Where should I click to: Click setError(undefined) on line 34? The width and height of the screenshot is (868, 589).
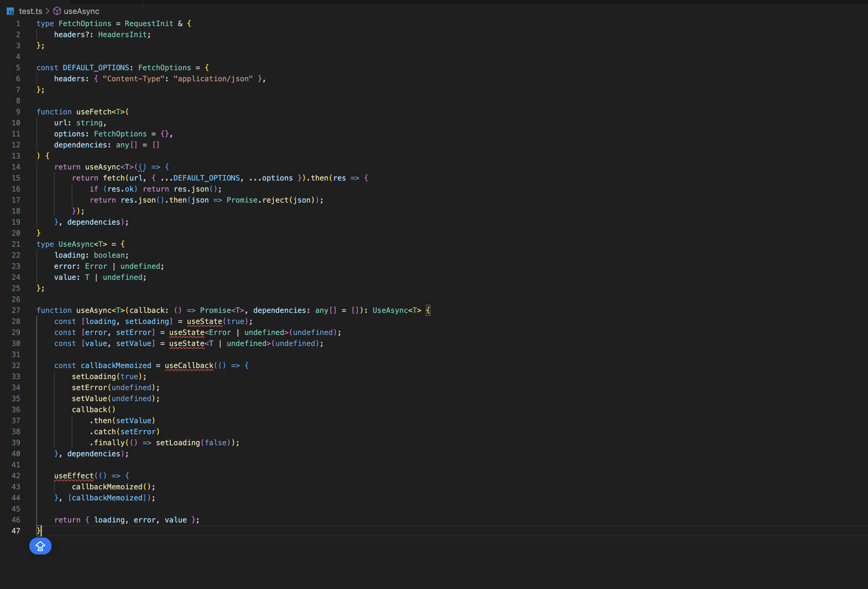point(114,388)
